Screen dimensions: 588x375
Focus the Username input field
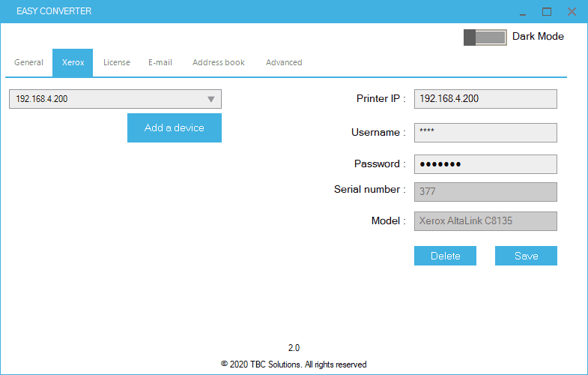[485, 133]
